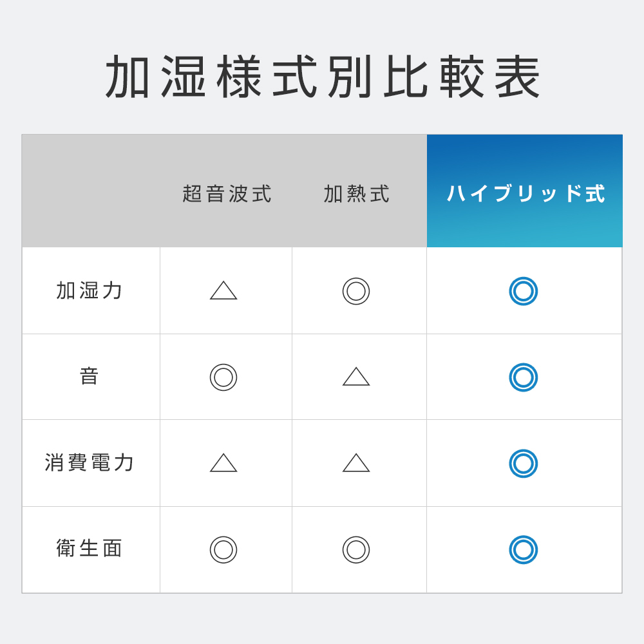Click the 加湿力 row label
The height and width of the screenshot is (644, 644).
(x=90, y=290)
